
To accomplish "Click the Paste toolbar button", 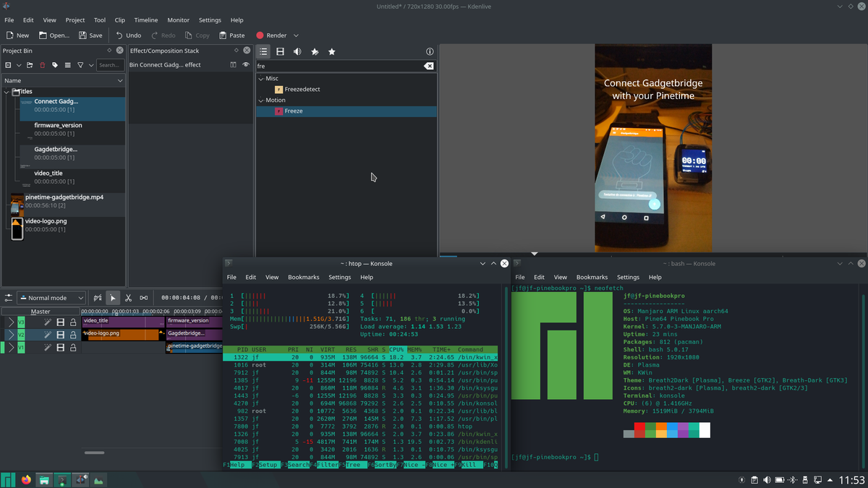I will point(231,35).
